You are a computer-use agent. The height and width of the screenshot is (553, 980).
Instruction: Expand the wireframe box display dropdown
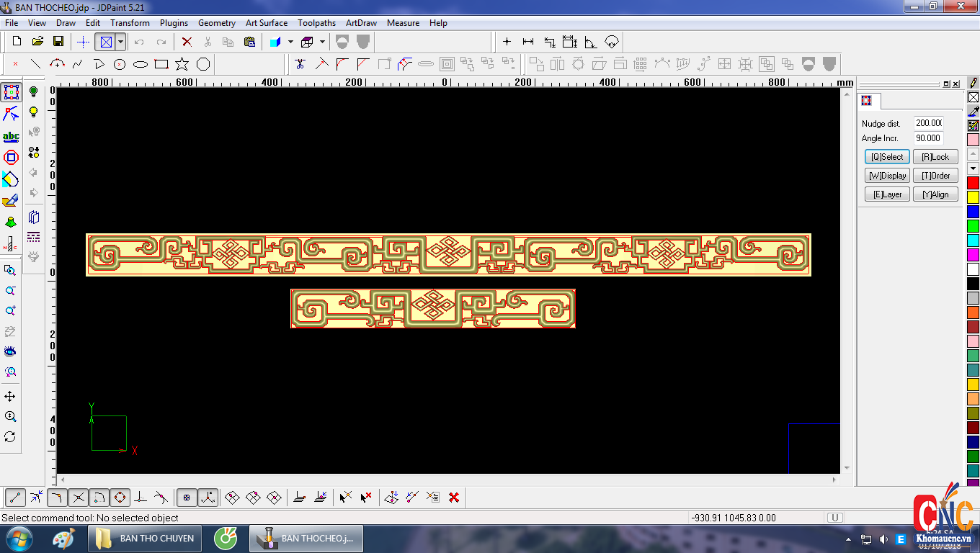click(x=322, y=42)
